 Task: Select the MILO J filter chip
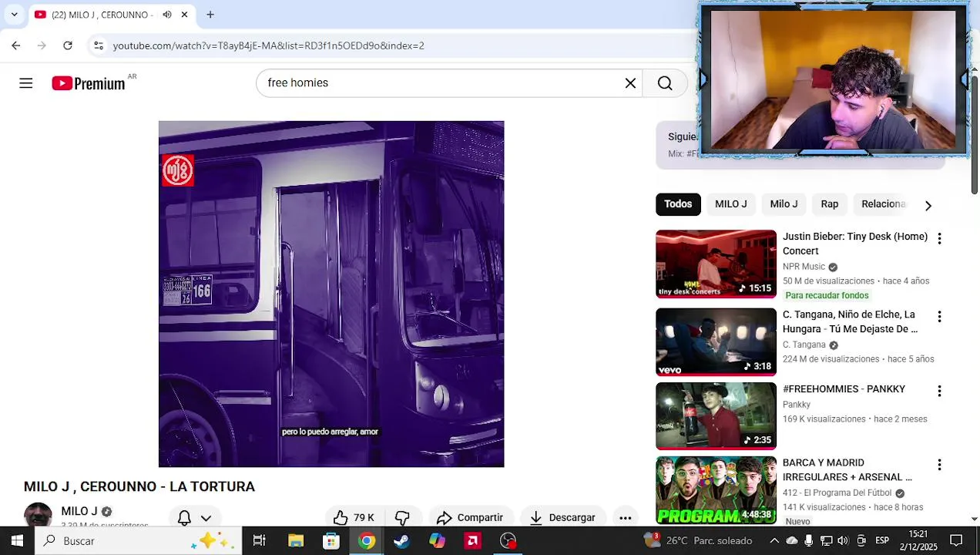(x=731, y=204)
